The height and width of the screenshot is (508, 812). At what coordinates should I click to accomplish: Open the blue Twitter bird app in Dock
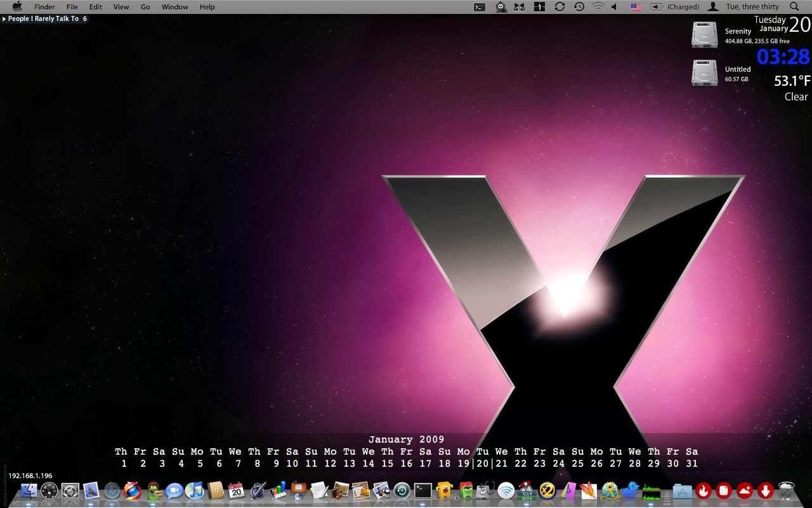point(630,490)
